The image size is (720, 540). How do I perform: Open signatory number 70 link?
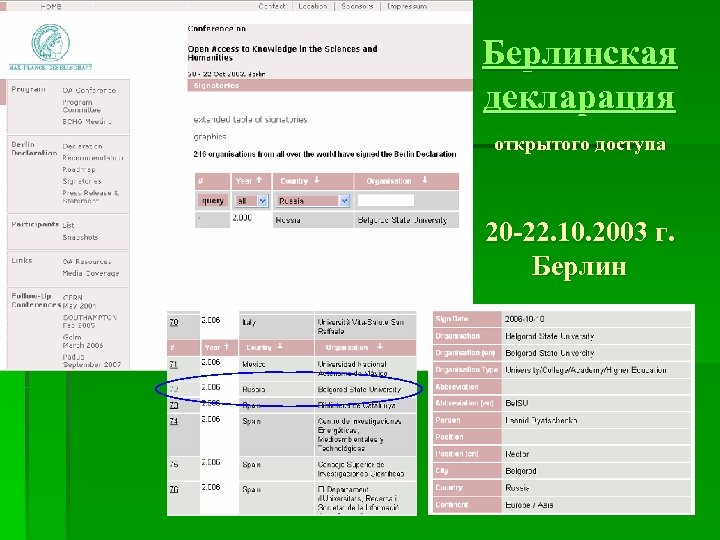174,322
